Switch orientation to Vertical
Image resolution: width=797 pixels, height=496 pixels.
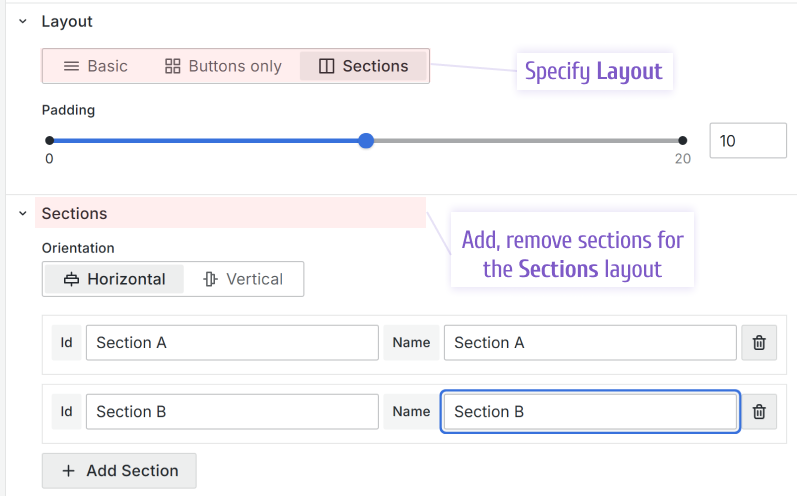coord(243,279)
